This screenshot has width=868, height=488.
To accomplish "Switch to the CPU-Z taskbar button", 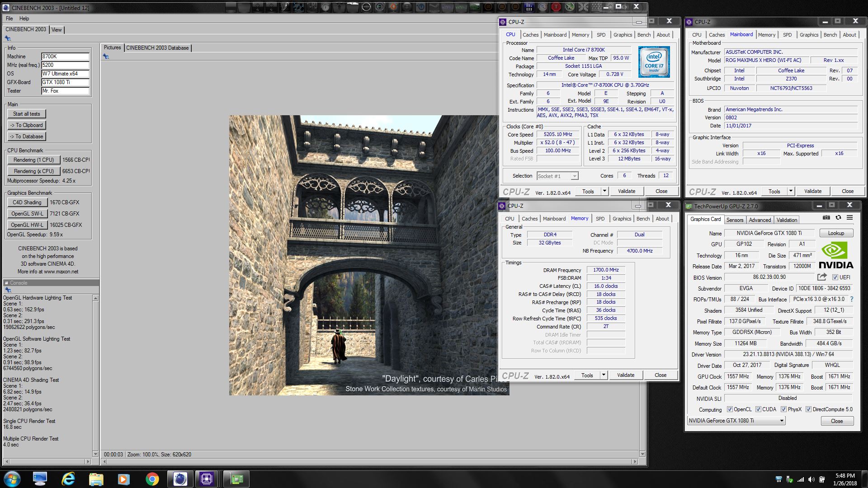I will tap(207, 479).
